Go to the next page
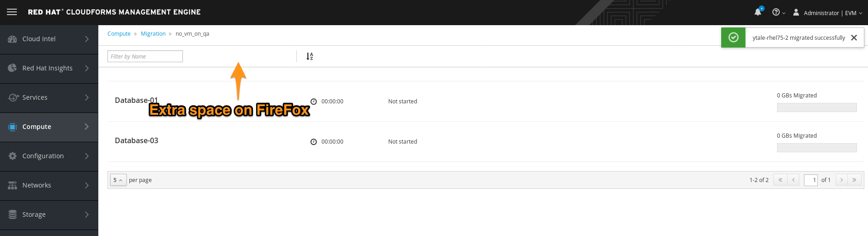Image resolution: width=868 pixels, height=236 pixels. (x=841, y=180)
